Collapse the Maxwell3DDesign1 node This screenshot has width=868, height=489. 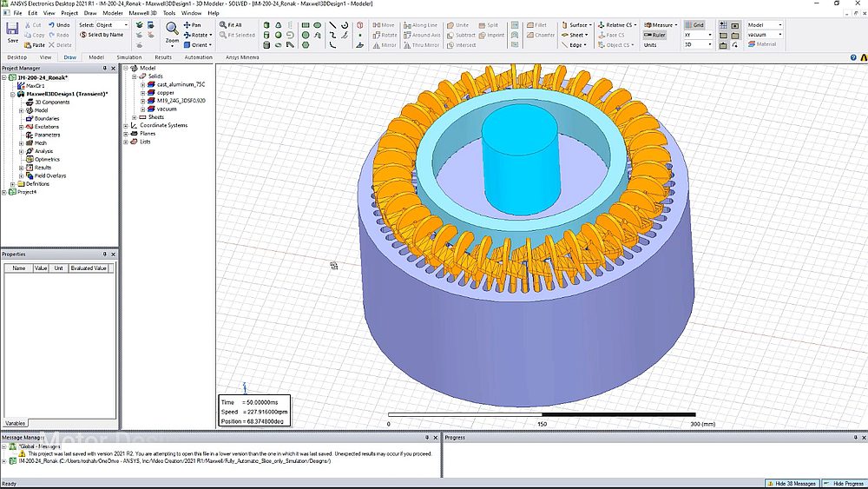[x=13, y=94]
